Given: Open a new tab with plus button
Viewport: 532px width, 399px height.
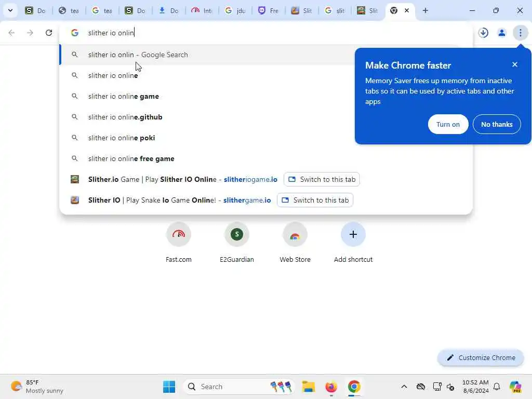Looking at the screenshot, I should coord(425,10).
